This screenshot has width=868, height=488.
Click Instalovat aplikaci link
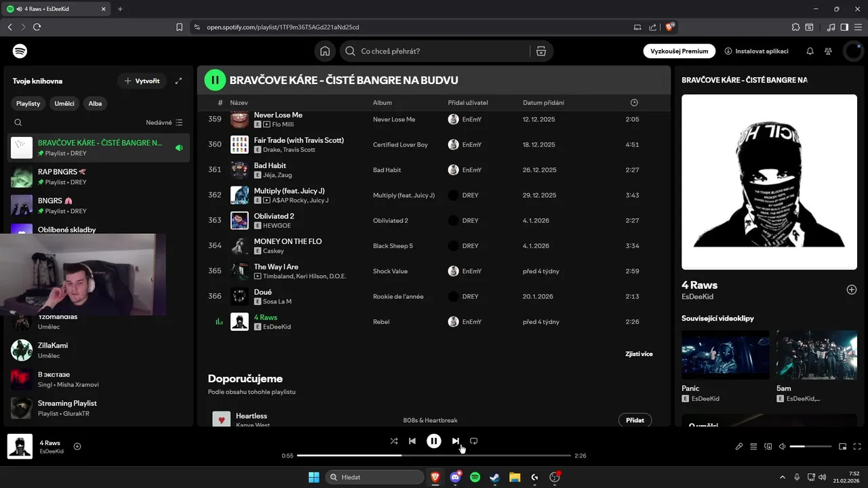click(x=756, y=52)
